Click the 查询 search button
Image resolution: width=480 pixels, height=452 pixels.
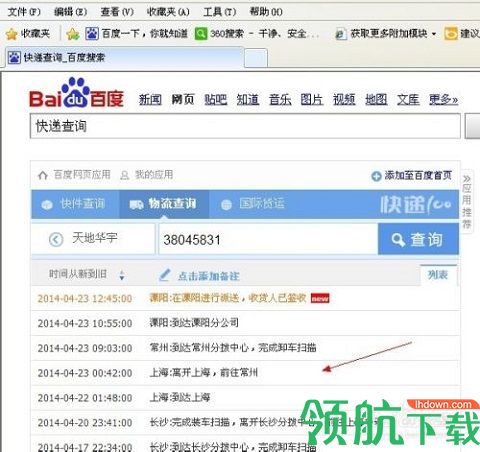(x=418, y=239)
